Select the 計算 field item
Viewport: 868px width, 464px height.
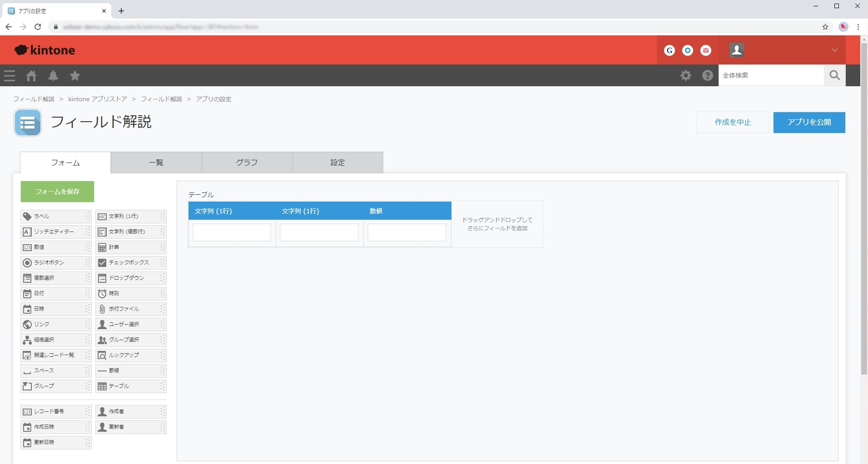pyautogui.click(x=131, y=247)
